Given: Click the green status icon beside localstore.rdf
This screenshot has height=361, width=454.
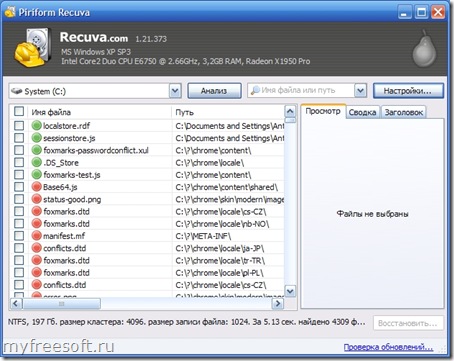Looking at the screenshot, I should [36, 125].
